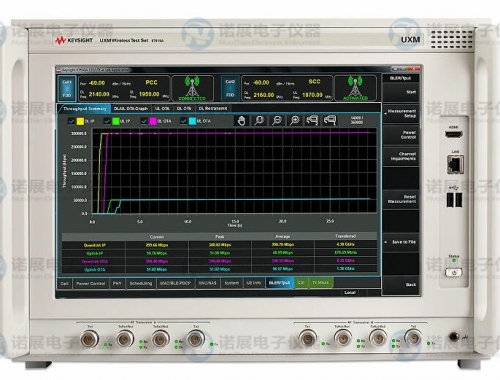
Task: Uncheck the UL IP trace checkbox
Action: coord(107,121)
